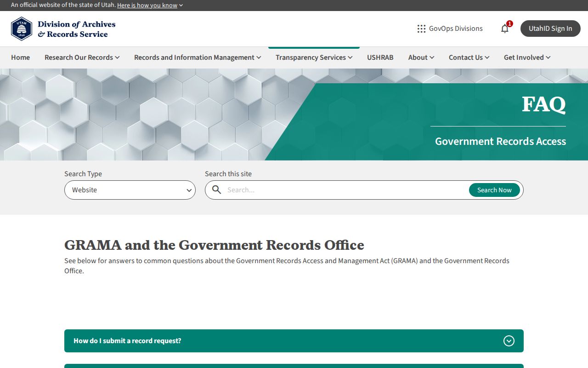This screenshot has height=368, width=588.
Task: Expand 'How do I submit a record request?'
Action: coord(294,341)
